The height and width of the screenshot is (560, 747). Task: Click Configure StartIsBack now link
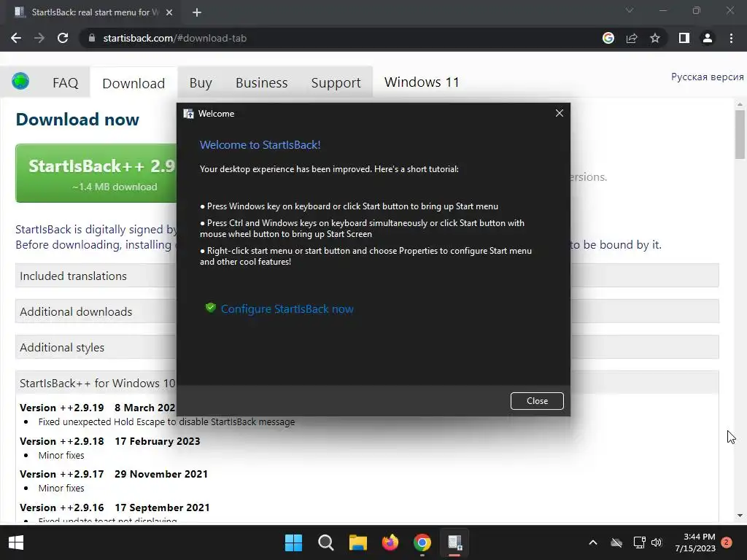click(x=287, y=308)
